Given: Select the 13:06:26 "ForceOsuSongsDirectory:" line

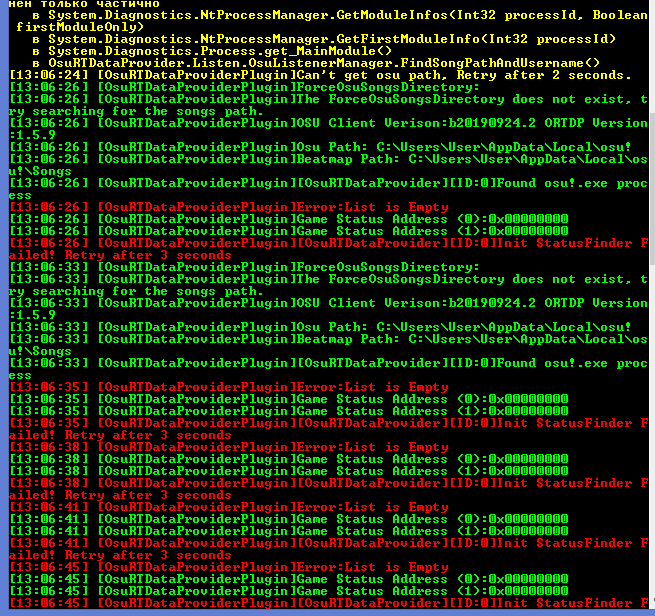Looking at the screenshot, I should coord(244,87).
